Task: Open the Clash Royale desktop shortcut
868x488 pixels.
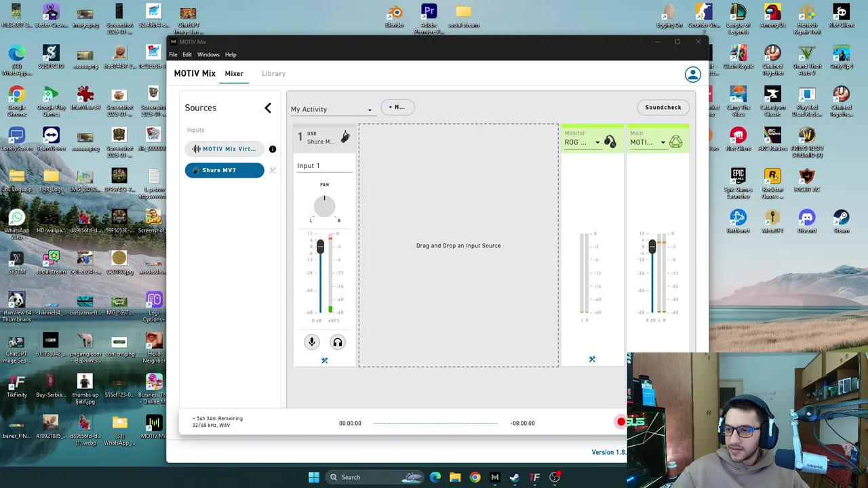Action: coord(738,58)
